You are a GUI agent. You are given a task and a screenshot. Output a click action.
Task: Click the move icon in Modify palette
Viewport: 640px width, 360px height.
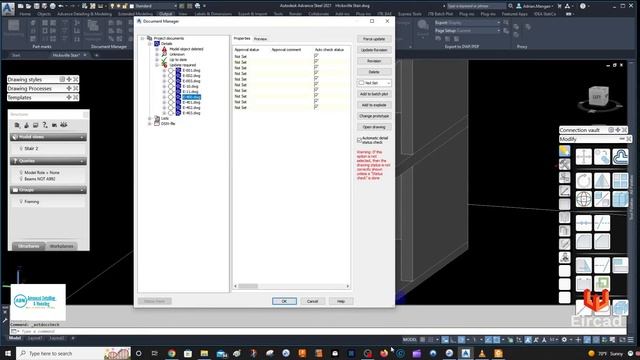tap(584, 157)
